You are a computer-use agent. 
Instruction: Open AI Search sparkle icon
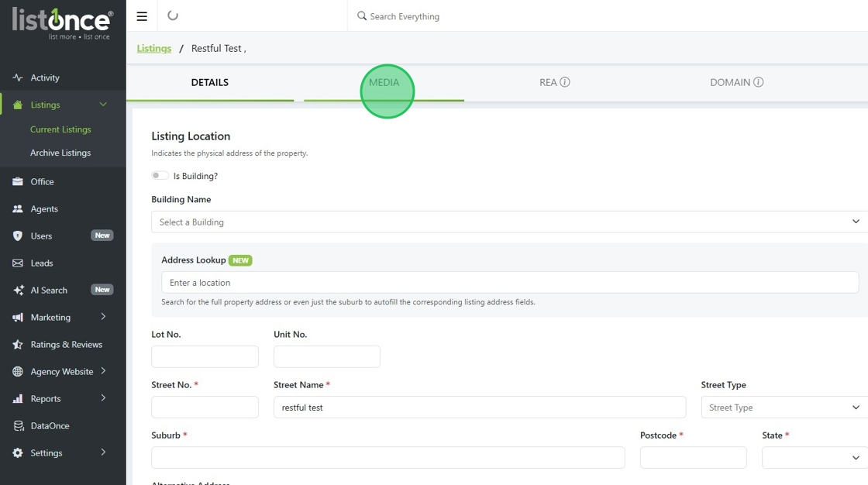click(18, 291)
